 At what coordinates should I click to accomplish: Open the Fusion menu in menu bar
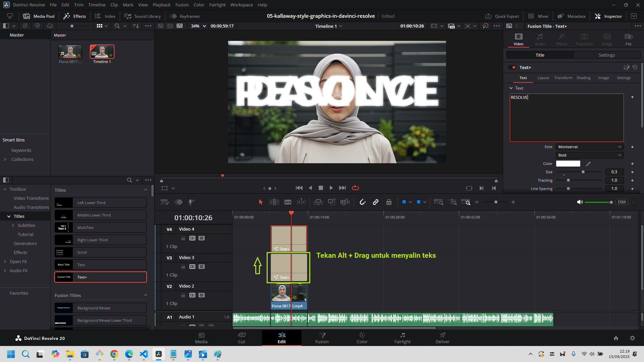182,5
